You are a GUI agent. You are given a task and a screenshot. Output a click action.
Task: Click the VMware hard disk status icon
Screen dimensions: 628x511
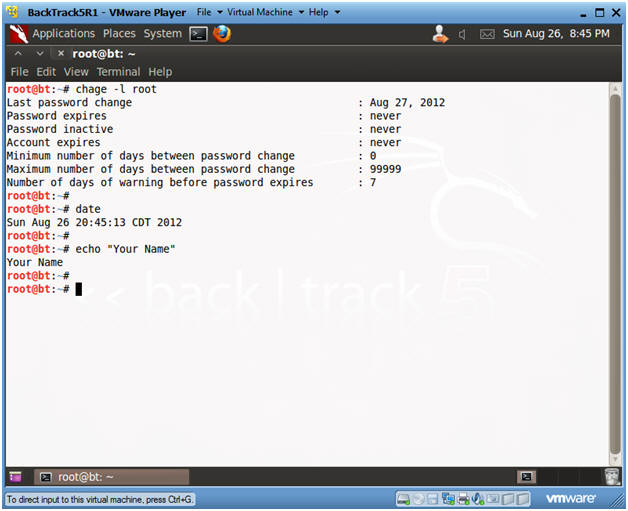point(403,499)
